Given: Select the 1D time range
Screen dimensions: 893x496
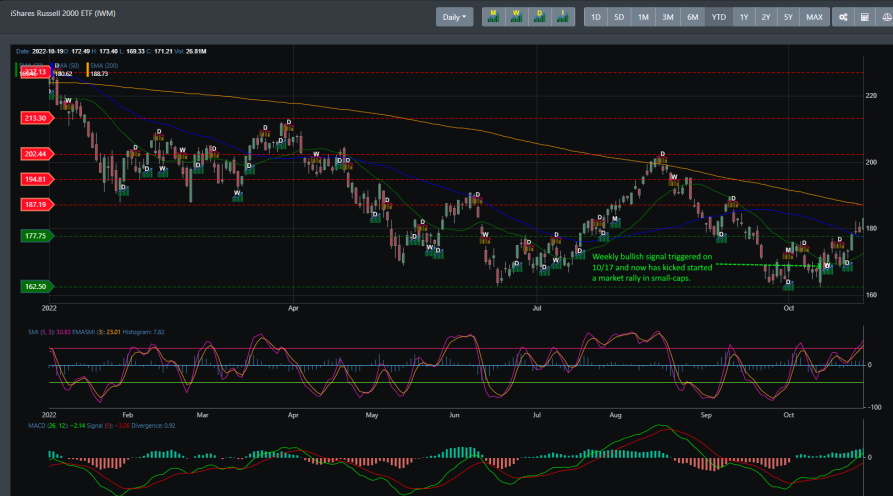Looking at the screenshot, I should point(596,17).
